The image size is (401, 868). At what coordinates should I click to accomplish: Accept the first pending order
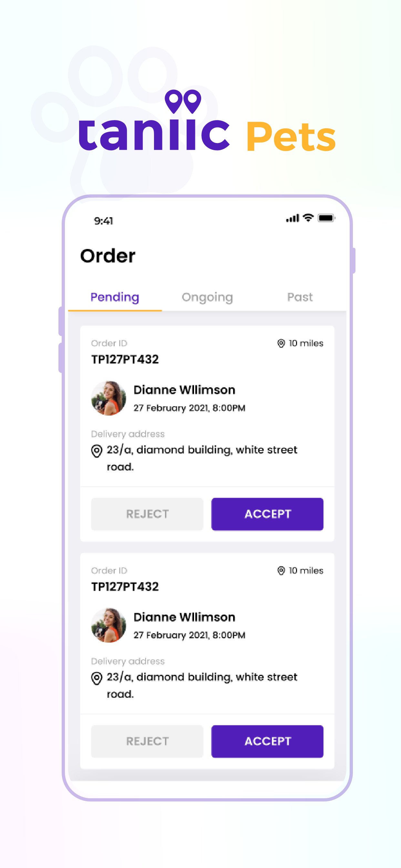[267, 514]
